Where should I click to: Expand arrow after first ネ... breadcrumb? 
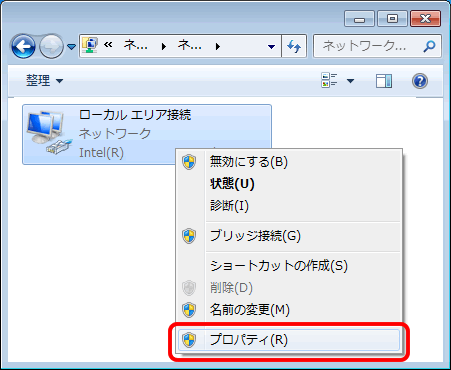164,46
